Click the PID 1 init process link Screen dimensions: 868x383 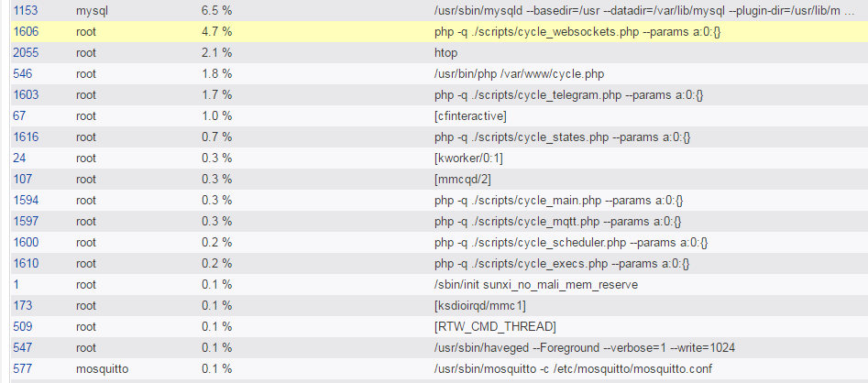pos(16,284)
